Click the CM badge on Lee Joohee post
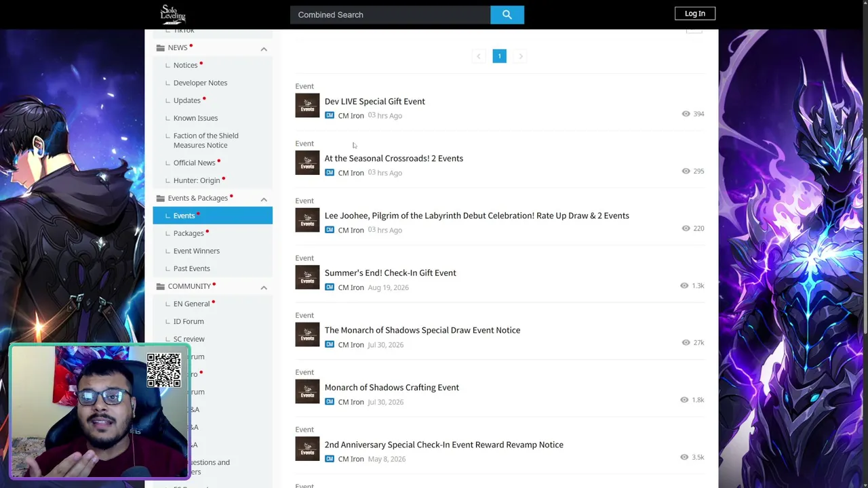This screenshot has height=488, width=868. pos(330,230)
